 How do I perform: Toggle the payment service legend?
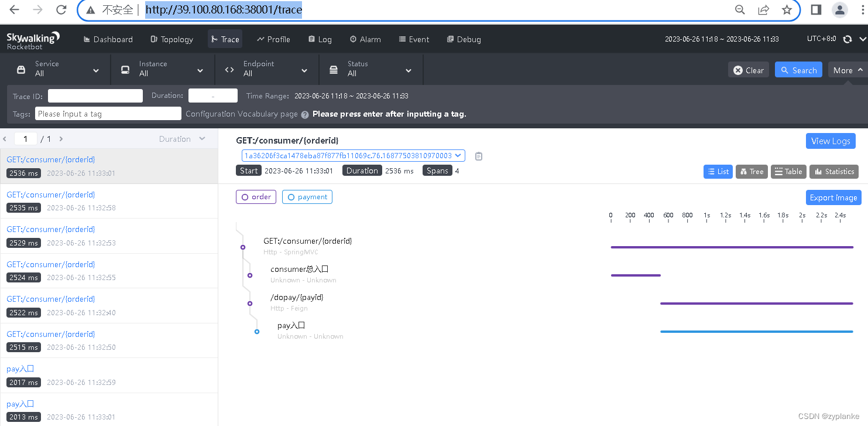[x=307, y=197]
